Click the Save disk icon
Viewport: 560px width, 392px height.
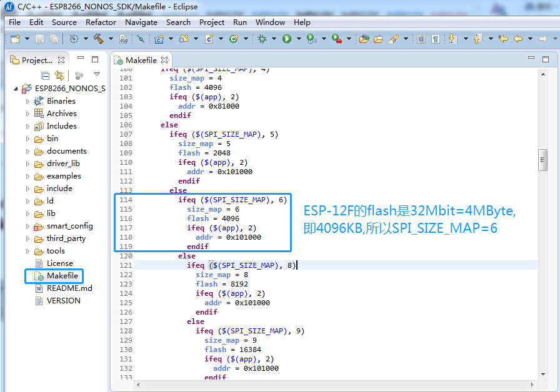pyautogui.click(x=39, y=39)
